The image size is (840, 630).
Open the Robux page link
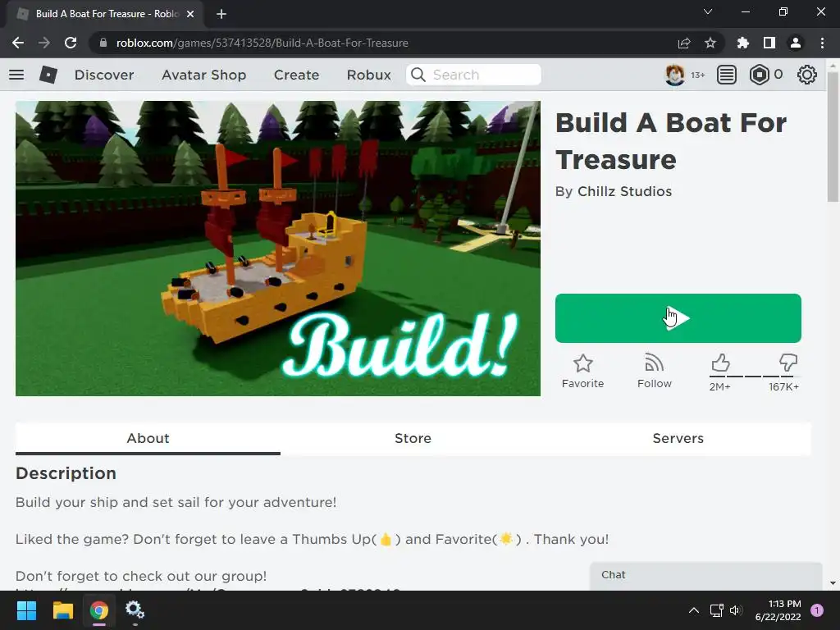click(x=368, y=75)
